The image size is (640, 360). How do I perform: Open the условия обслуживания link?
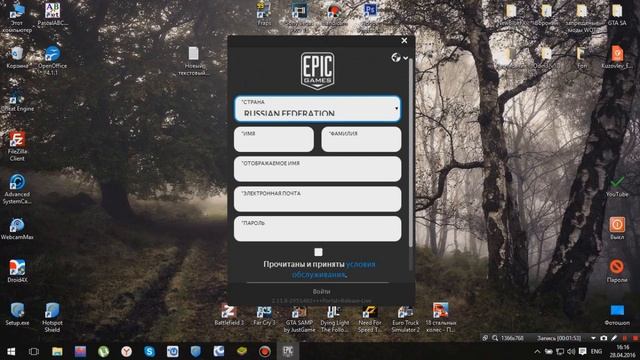click(334, 269)
